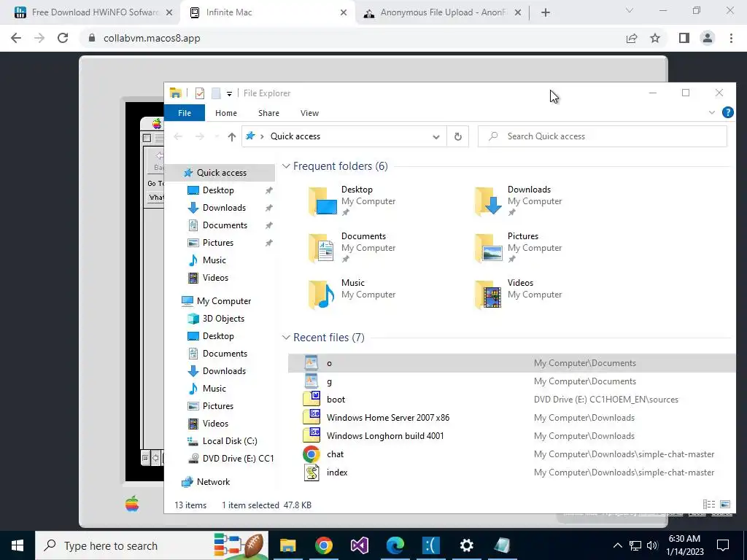Open the View ribbon tab
This screenshot has height=560, width=747.
click(x=309, y=113)
